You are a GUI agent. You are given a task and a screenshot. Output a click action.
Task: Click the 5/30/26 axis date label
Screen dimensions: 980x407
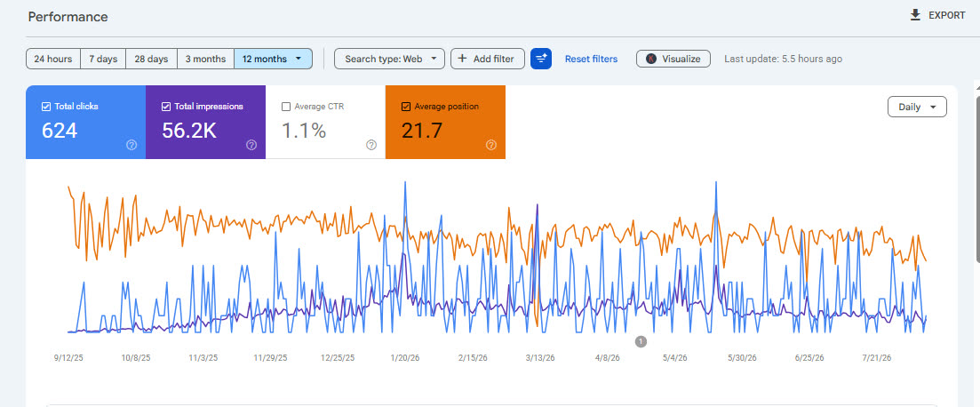click(x=742, y=358)
